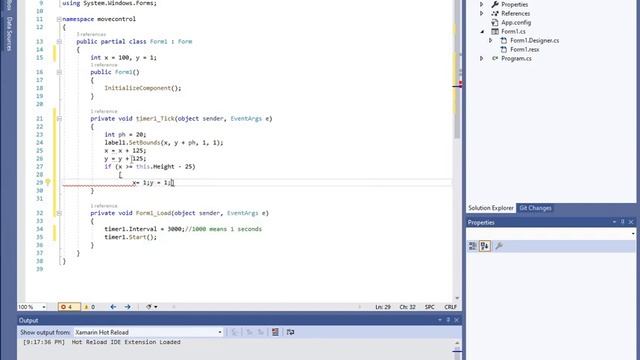The height and width of the screenshot is (360, 640).
Task: Select Form1.Designer.cs file
Action: click(534, 40)
